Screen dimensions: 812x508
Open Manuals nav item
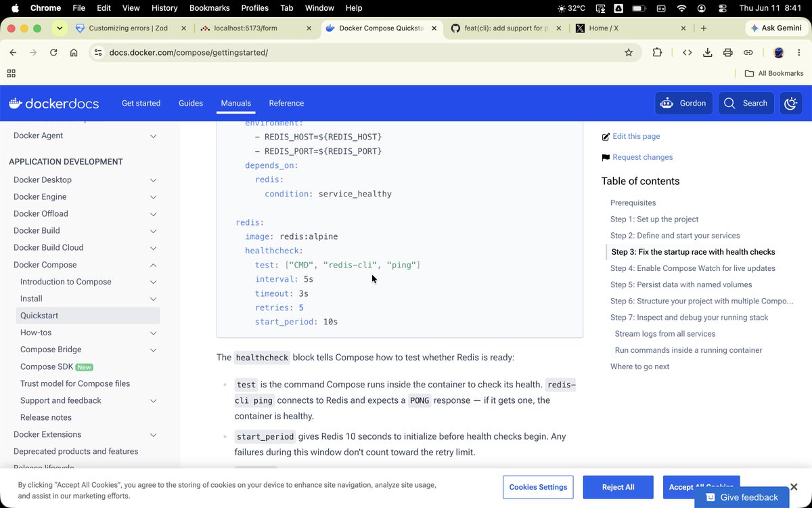click(236, 103)
